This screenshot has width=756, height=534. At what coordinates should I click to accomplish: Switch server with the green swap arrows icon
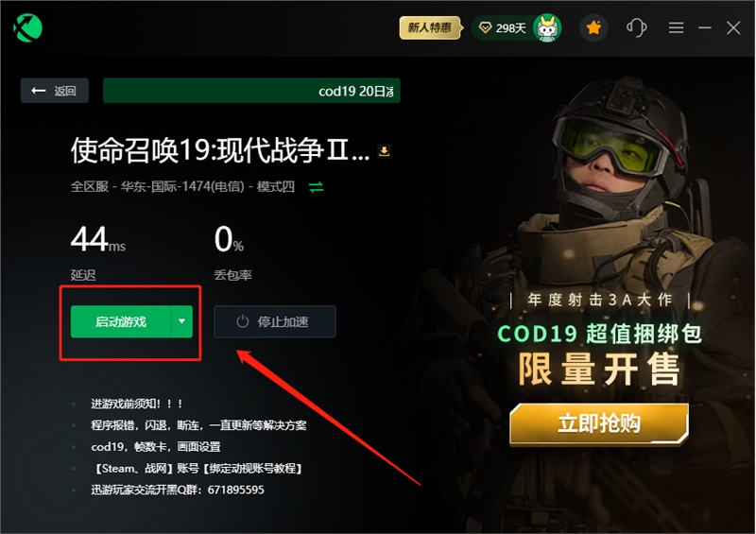(317, 187)
